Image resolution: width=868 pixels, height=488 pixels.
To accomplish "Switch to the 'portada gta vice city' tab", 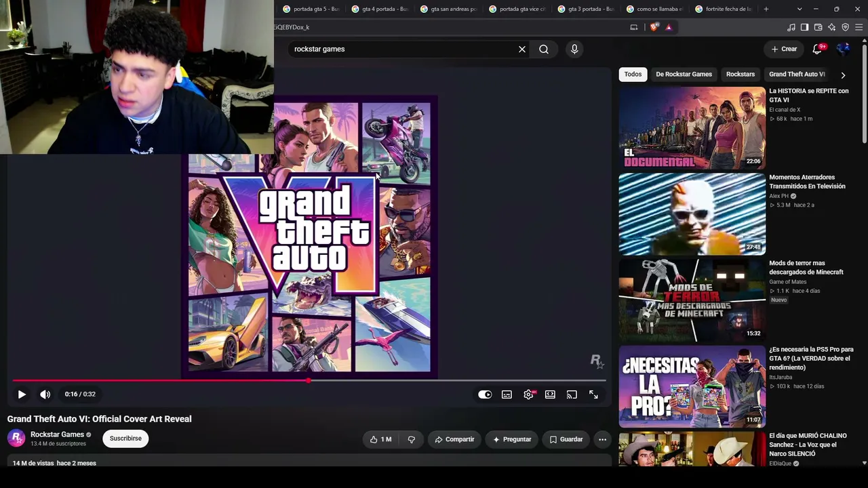I will 517,9.
